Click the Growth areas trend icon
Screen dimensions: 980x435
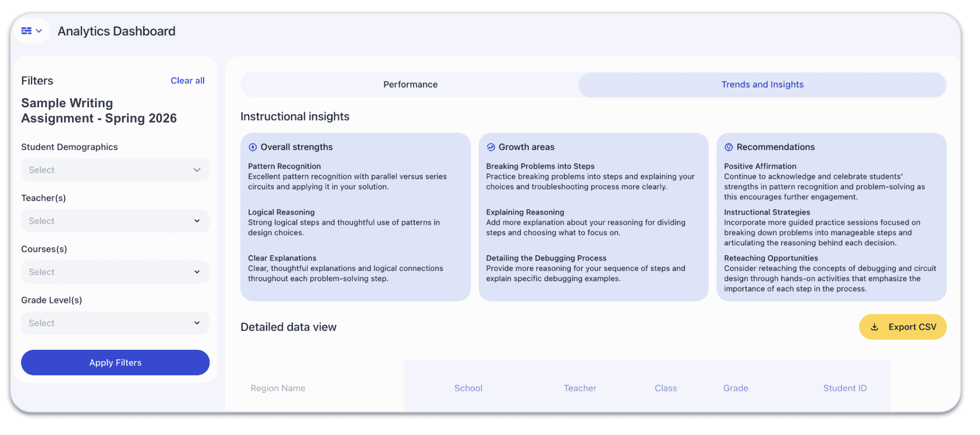[x=490, y=147]
